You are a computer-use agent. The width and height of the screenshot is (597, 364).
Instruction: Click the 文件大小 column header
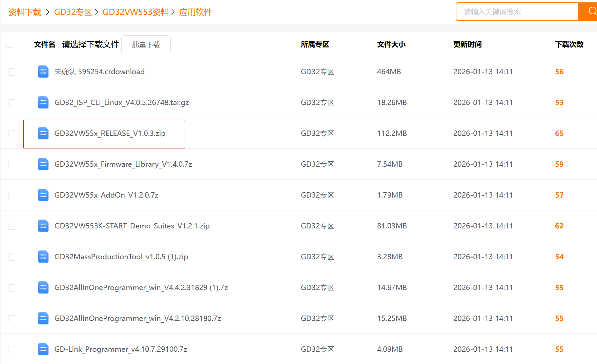(x=391, y=44)
